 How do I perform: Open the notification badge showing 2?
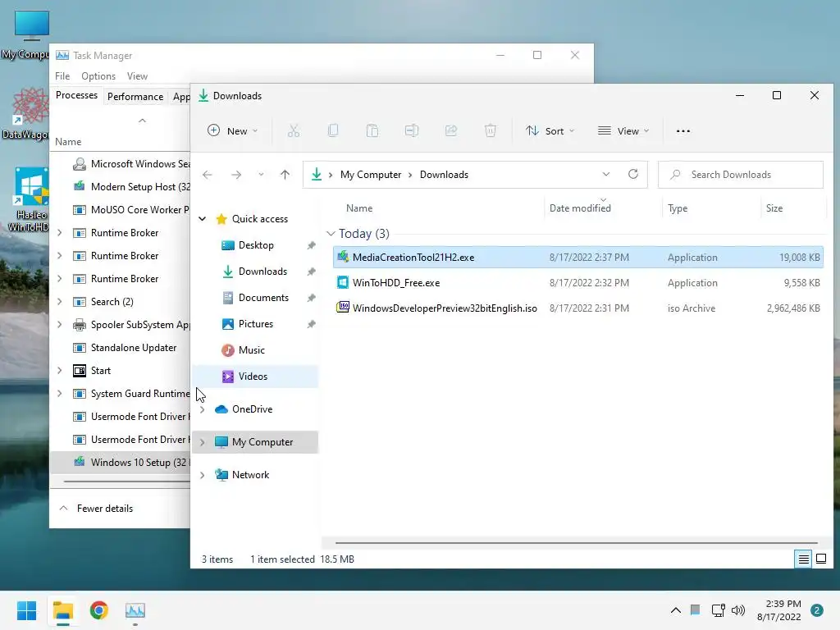(x=817, y=610)
